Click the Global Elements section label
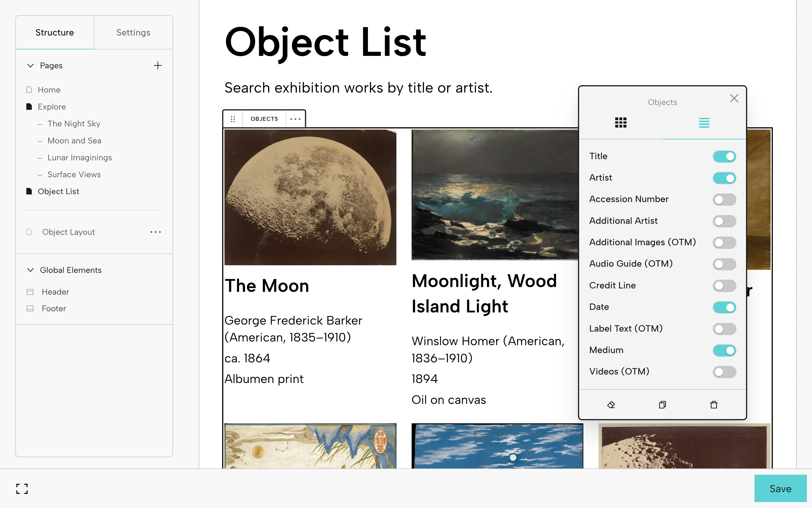Image resolution: width=812 pixels, height=508 pixels. 71,270
